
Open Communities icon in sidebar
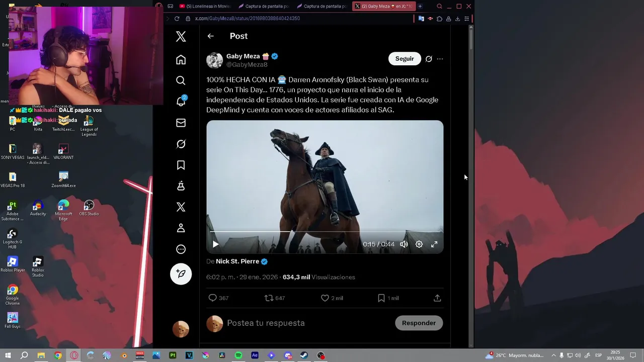pyautogui.click(x=181, y=186)
